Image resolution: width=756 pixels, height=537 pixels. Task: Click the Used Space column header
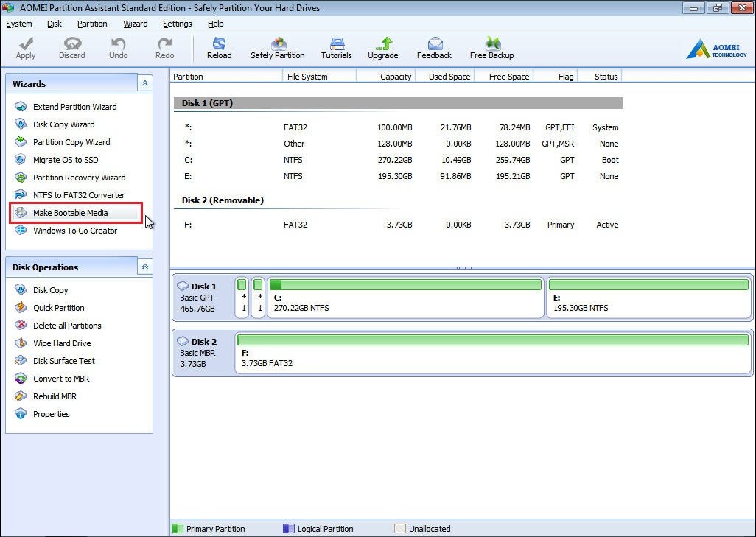pyautogui.click(x=445, y=76)
